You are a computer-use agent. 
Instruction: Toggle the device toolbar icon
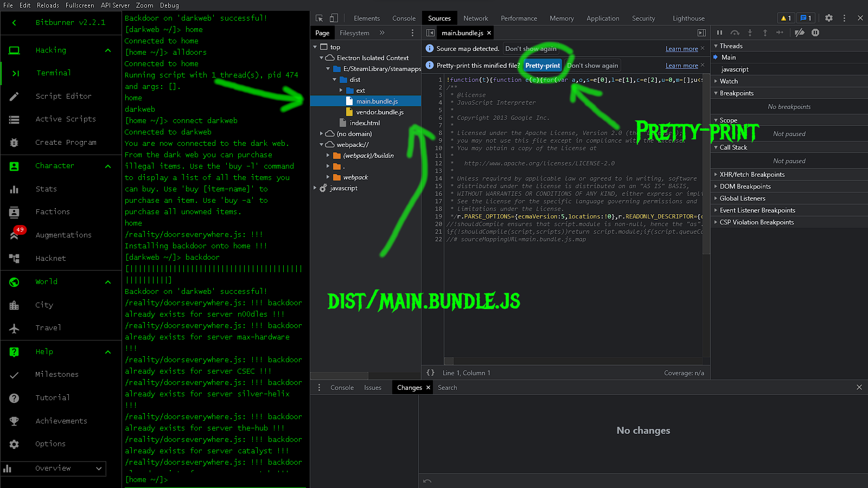(334, 18)
